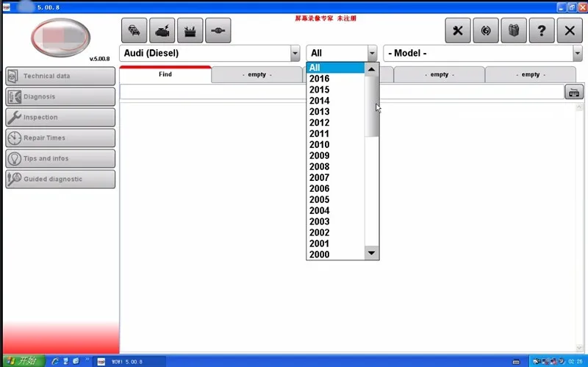Image resolution: width=588 pixels, height=367 pixels.
Task: Choose year 2002 from the list
Action: coord(336,232)
